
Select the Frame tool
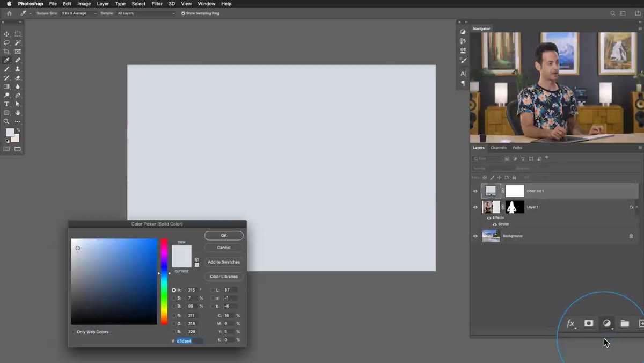point(18,52)
